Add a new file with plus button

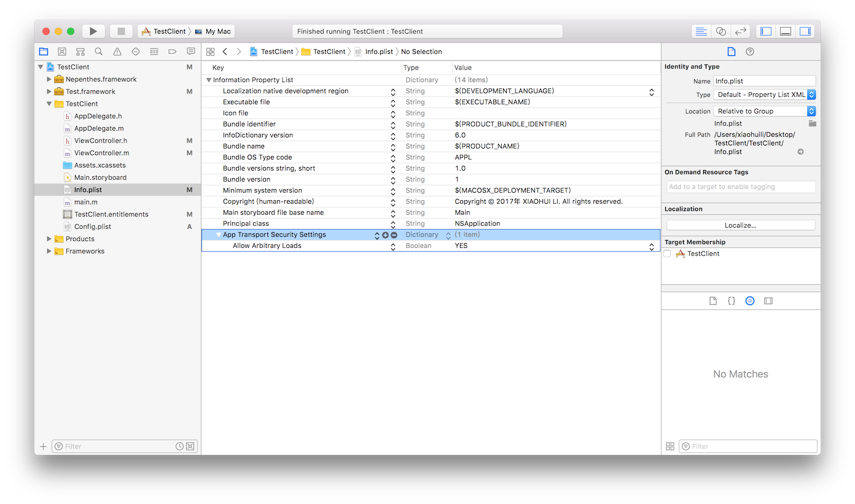(43, 446)
